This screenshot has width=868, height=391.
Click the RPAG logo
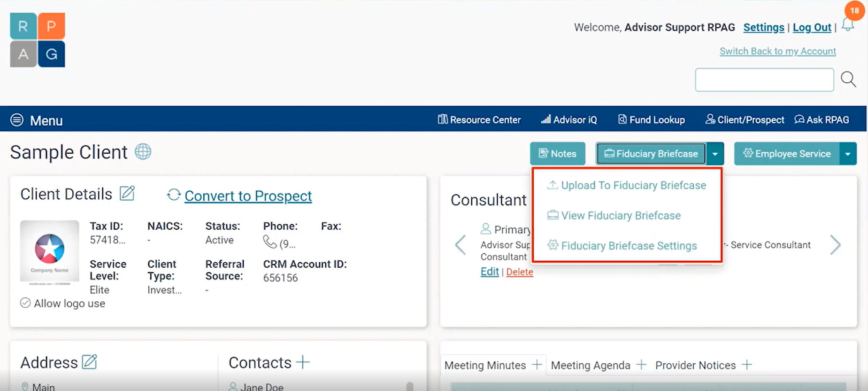pyautogui.click(x=38, y=40)
